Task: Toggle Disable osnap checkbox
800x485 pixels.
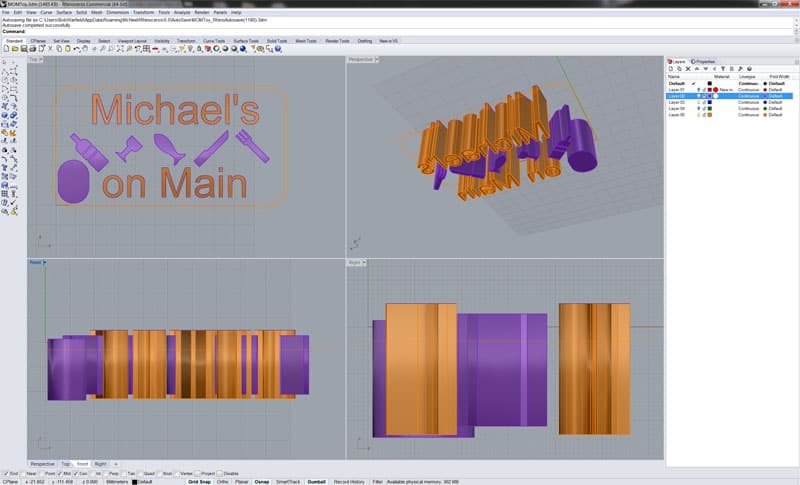Action: tap(219, 474)
